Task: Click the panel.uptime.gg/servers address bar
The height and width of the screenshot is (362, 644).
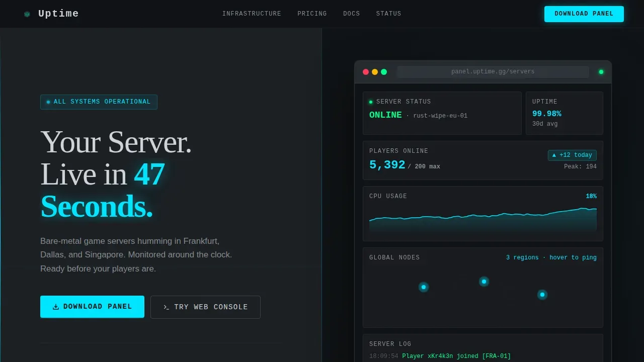Action: pos(493,72)
